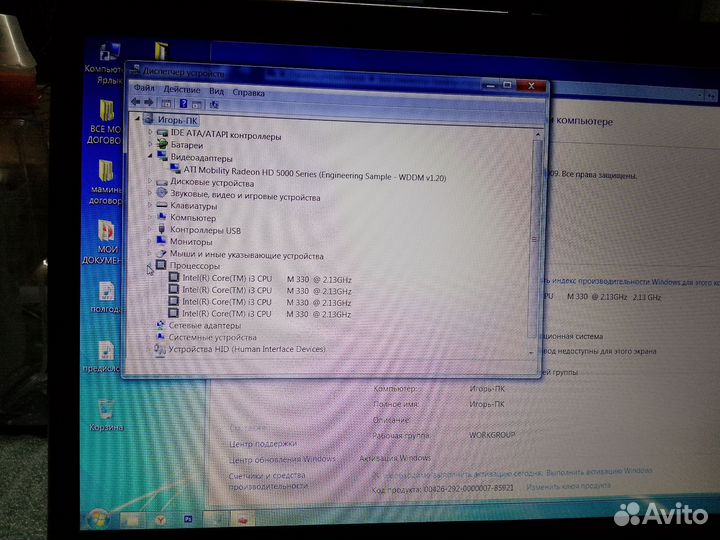Select the Игорь-ПК computer icon in tree
The image size is (720, 540).
148,119
